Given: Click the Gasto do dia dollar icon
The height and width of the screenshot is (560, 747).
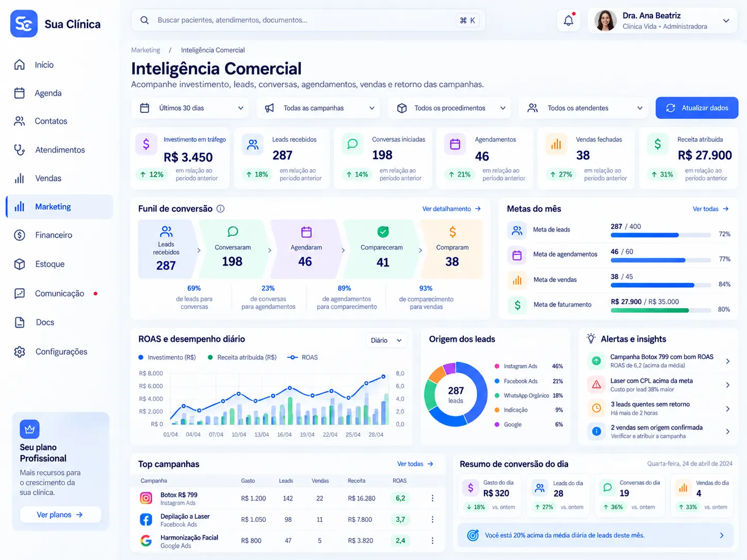Looking at the screenshot, I should tap(470, 488).
